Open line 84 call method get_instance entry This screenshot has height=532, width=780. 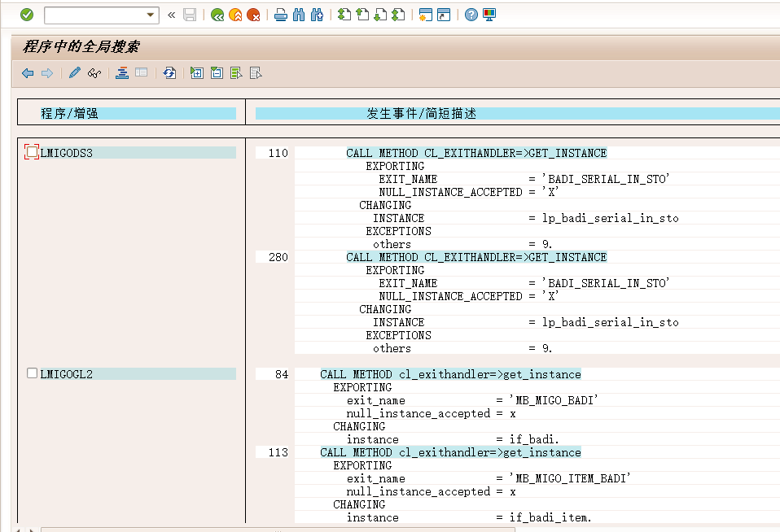(450, 374)
